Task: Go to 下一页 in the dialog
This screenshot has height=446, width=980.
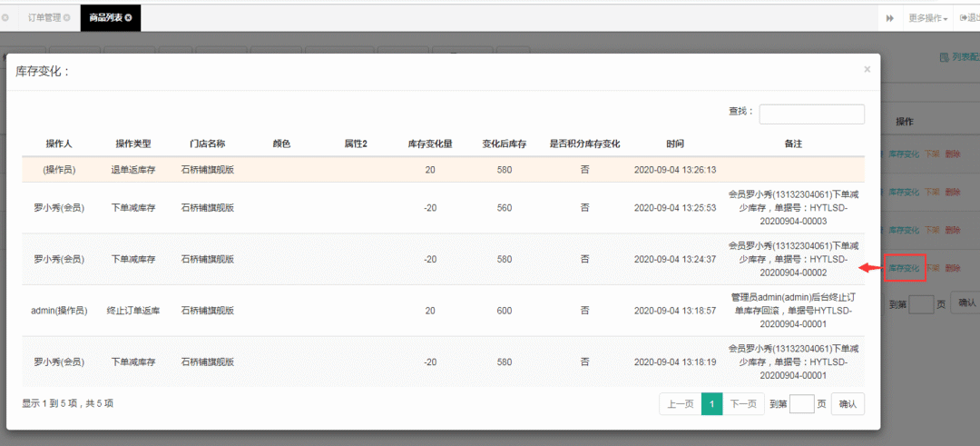Action: coord(744,404)
